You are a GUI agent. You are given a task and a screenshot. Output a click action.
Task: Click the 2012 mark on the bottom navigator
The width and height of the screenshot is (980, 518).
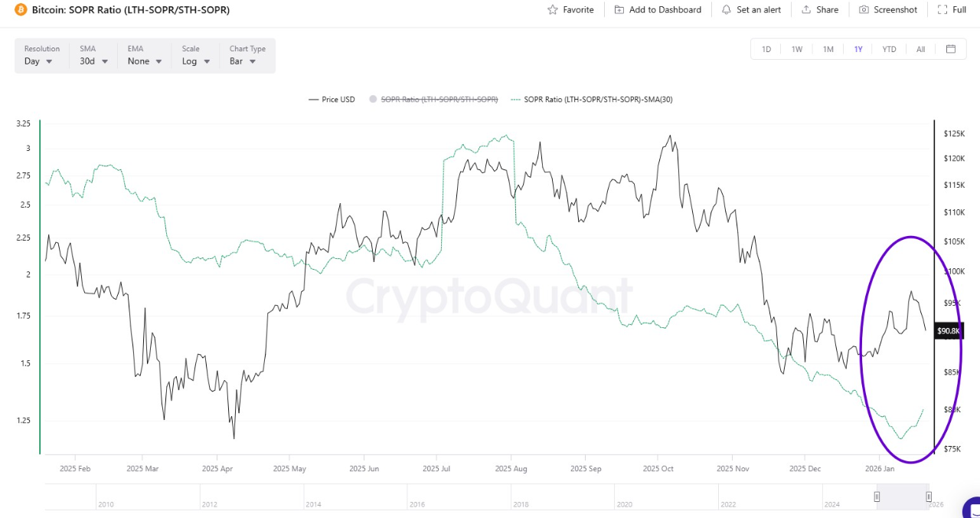(207, 504)
